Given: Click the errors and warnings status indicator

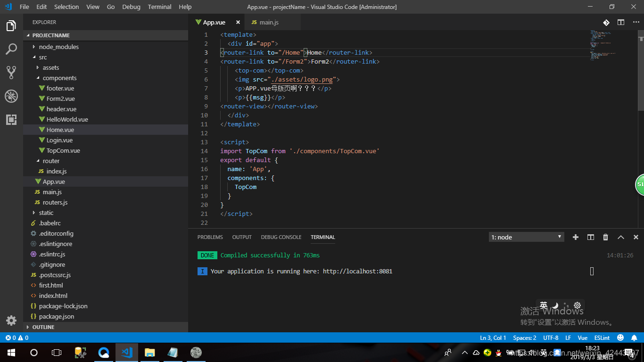Looking at the screenshot, I should pyautogui.click(x=17, y=337).
